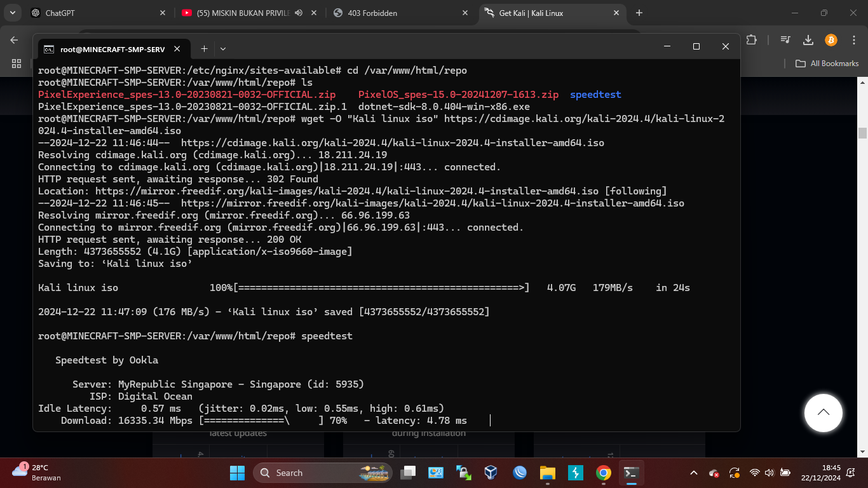Click the red PixelExperience_spes-13.0-20230821-0032-OFFICIAL.zip filename
Image resolution: width=868 pixels, height=488 pixels.
coord(187,95)
